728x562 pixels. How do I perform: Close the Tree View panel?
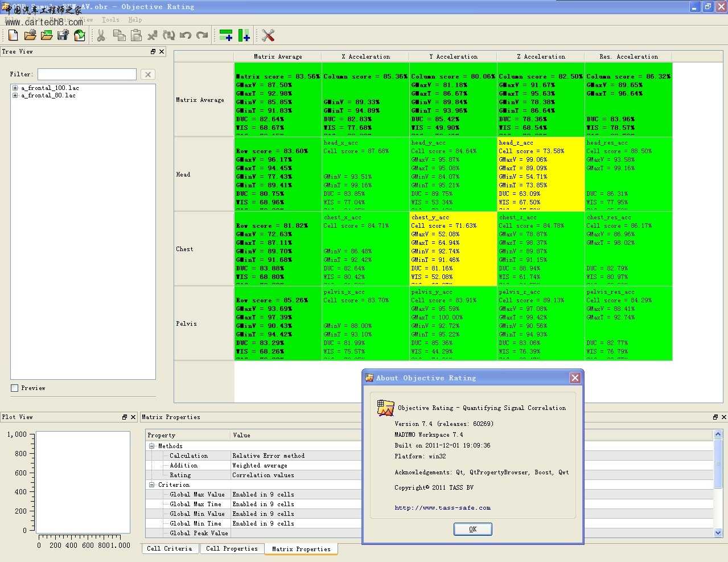(162, 52)
